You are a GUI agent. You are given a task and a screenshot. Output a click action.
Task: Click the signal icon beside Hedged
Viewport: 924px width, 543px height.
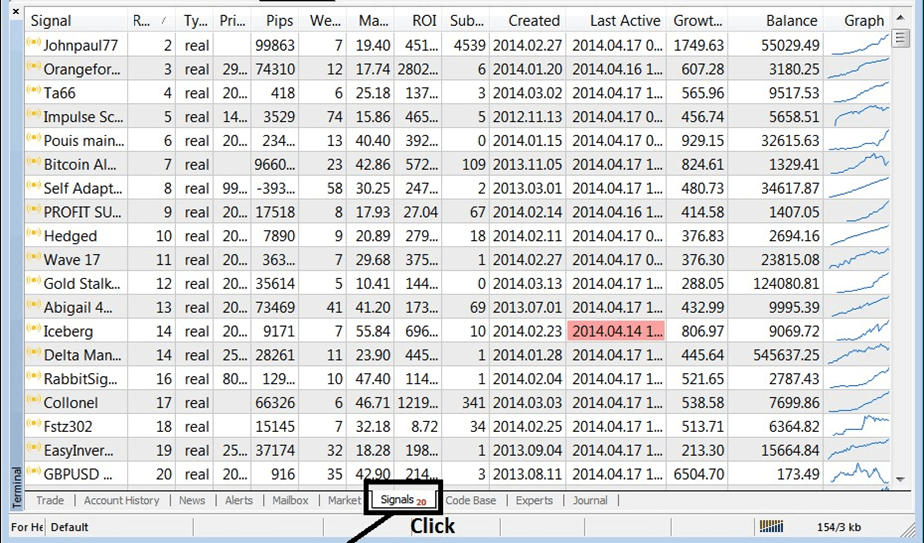point(33,234)
